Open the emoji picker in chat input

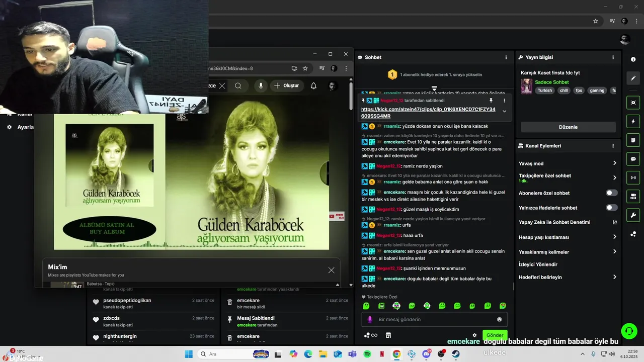pyautogui.click(x=499, y=319)
